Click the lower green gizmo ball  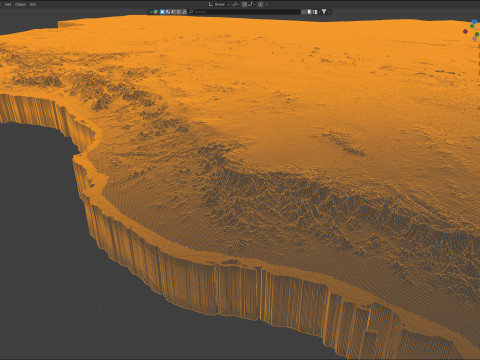(477, 34)
